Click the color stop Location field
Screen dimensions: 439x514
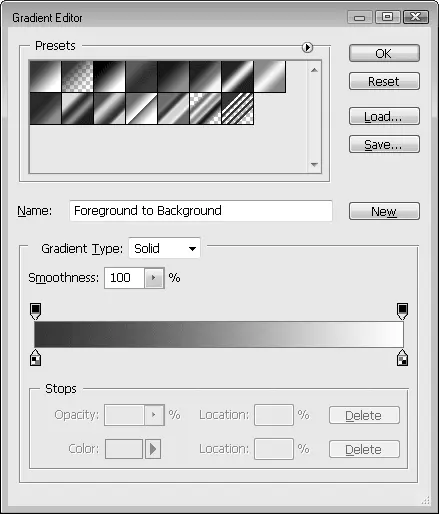[274, 449]
